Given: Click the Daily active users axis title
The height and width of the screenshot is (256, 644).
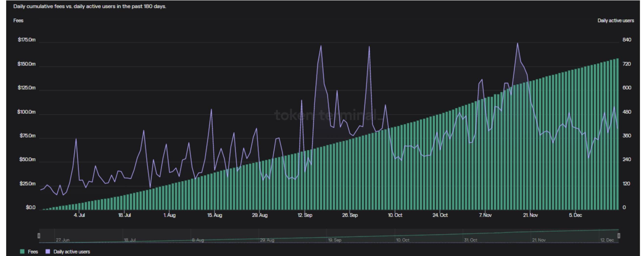Looking at the screenshot, I should 615,21.
